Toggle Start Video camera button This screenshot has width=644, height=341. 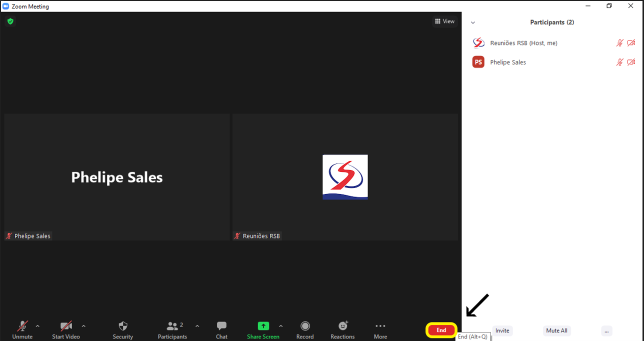[66, 326]
